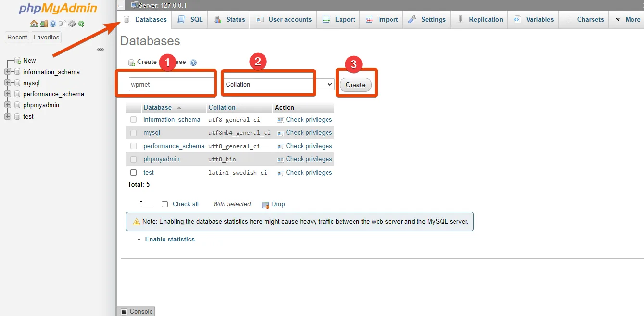Expand mysql node plus button
644x316 pixels.
point(7,83)
